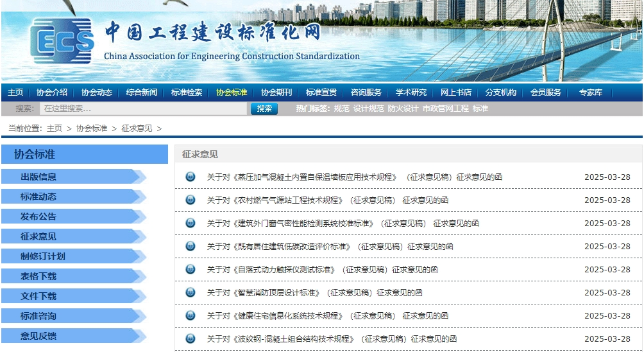The image size is (644, 352).
Task: Open the 出版信息 sidebar item
Action: 38,177
